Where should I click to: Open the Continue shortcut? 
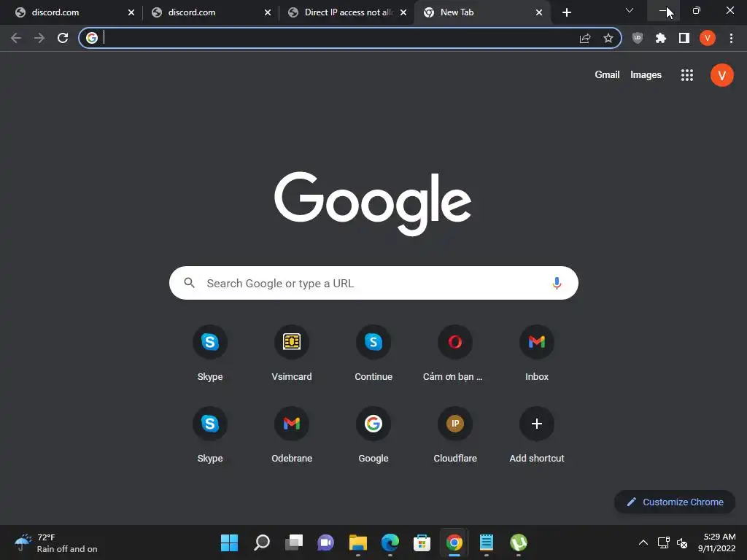coord(373,353)
